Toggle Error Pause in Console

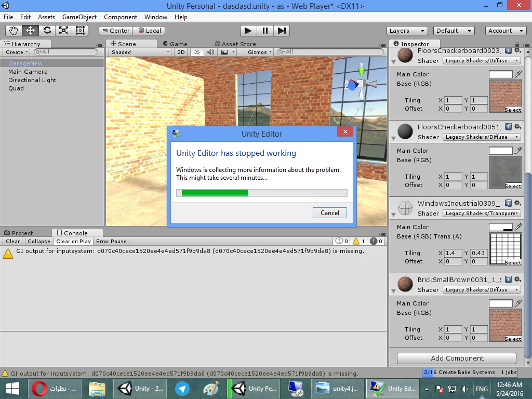click(111, 241)
